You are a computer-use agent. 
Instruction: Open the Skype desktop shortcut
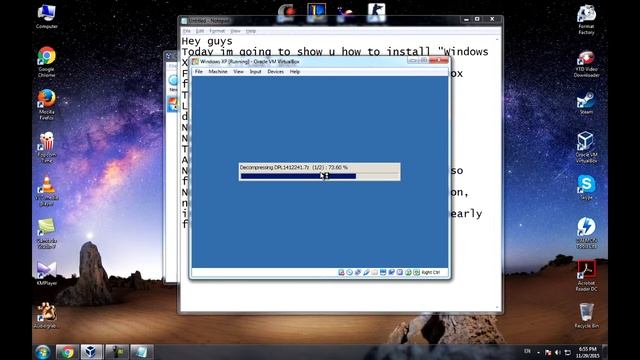tap(586, 188)
